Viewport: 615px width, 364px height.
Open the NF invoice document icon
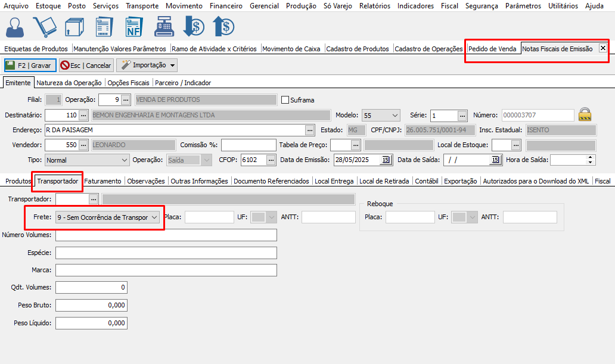pyautogui.click(x=134, y=27)
